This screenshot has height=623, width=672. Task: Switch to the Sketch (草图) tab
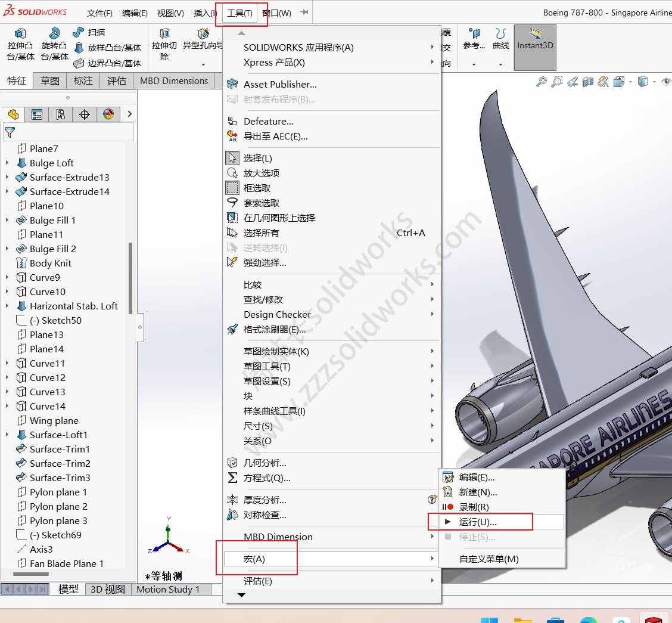[49, 80]
